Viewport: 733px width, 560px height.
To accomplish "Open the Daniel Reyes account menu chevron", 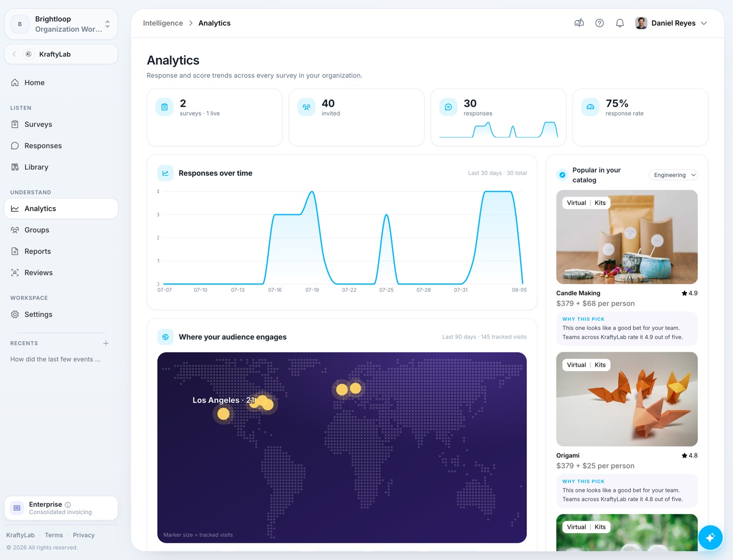I will (704, 23).
